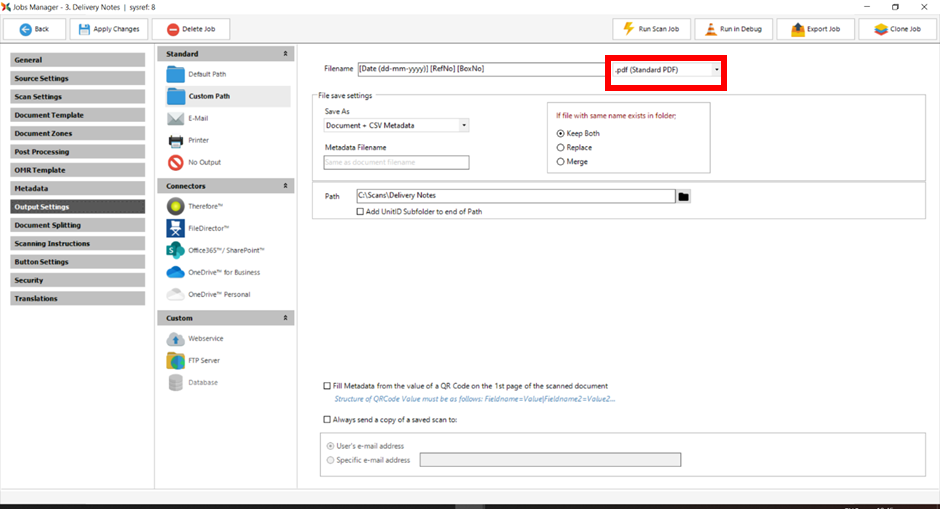Choose Office365 / SharePoint connector
940x509 pixels.
tap(175, 250)
